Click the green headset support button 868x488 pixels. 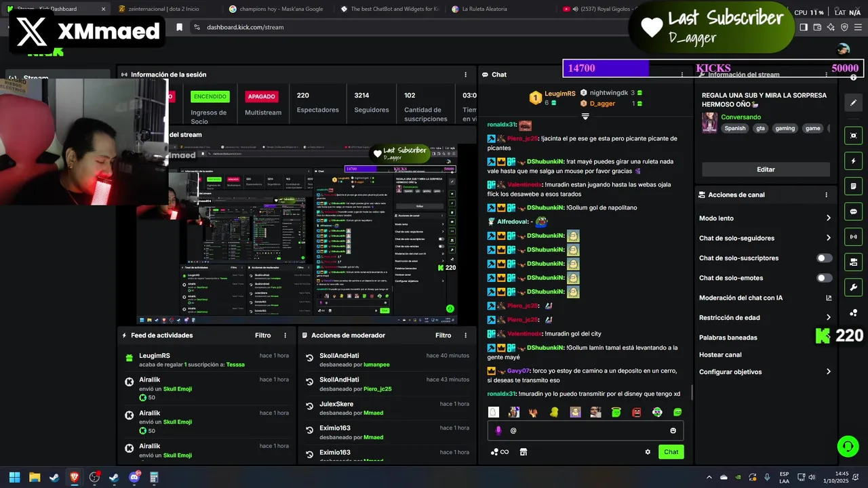click(848, 446)
